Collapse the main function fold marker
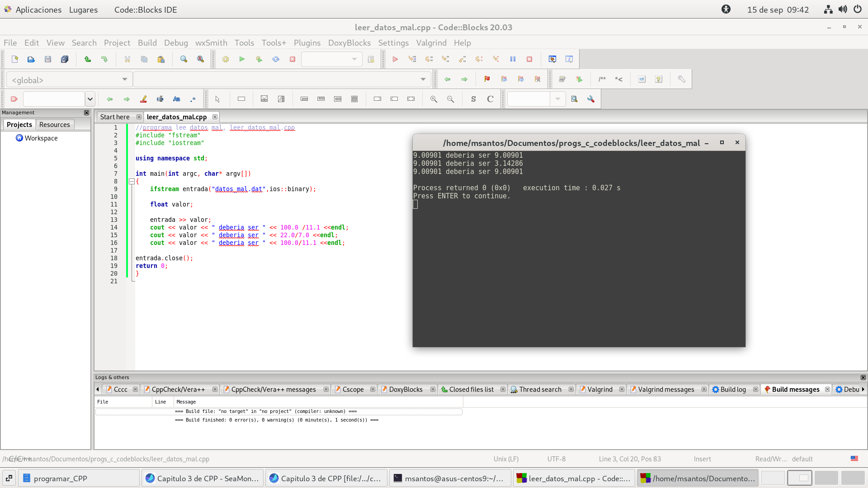 point(132,182)
